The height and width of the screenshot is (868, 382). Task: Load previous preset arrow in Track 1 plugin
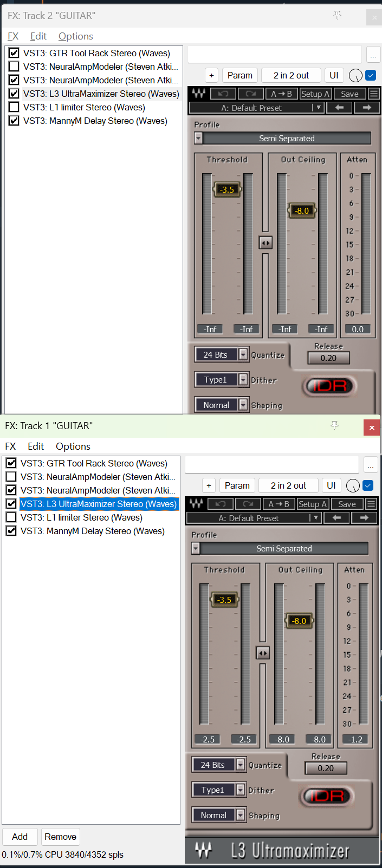coord(336,518)
